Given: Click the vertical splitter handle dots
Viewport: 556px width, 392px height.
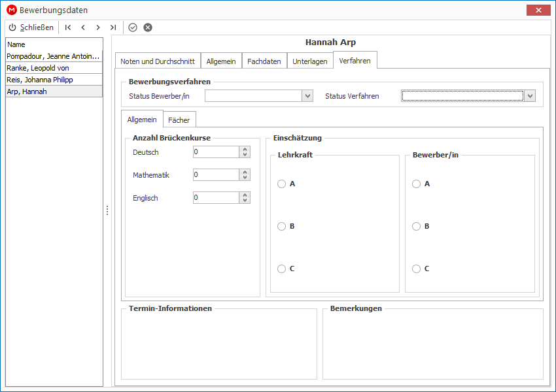Looking at the screenshot, I should (x=107, y=210).
